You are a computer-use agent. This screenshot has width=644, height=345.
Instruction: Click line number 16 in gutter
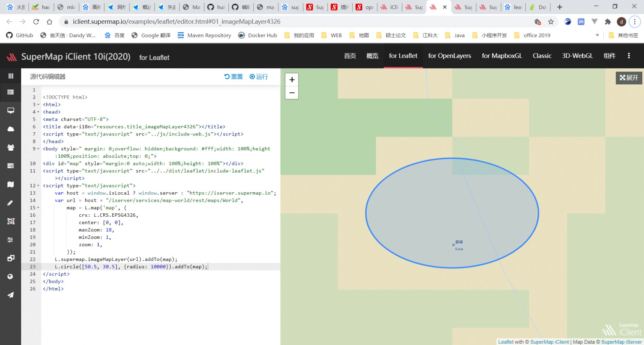click(33, 215)
